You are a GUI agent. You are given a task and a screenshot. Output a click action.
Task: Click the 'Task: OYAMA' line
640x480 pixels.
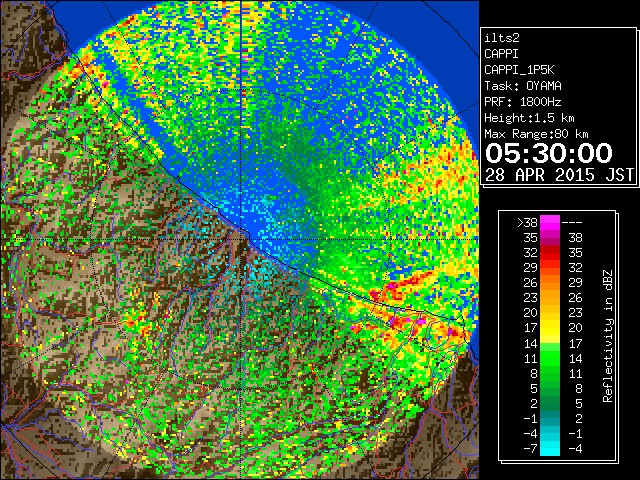(523, 86)
